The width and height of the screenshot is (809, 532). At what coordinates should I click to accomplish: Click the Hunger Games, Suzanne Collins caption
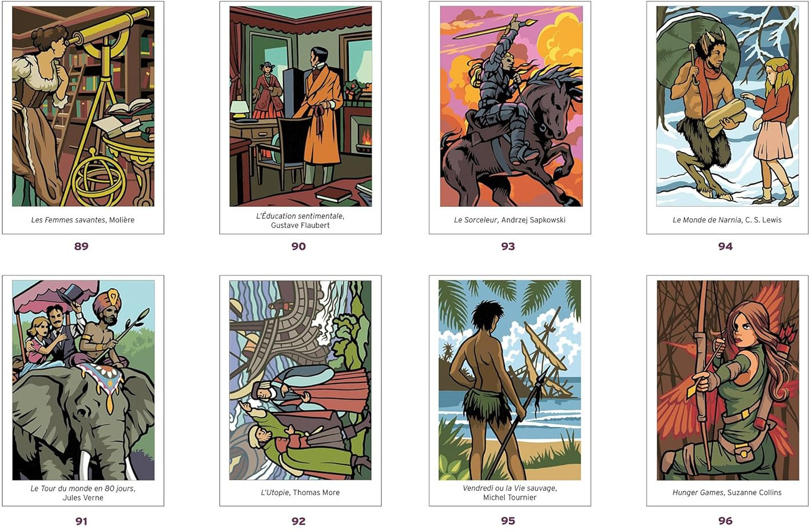click(x=727, y=493)
